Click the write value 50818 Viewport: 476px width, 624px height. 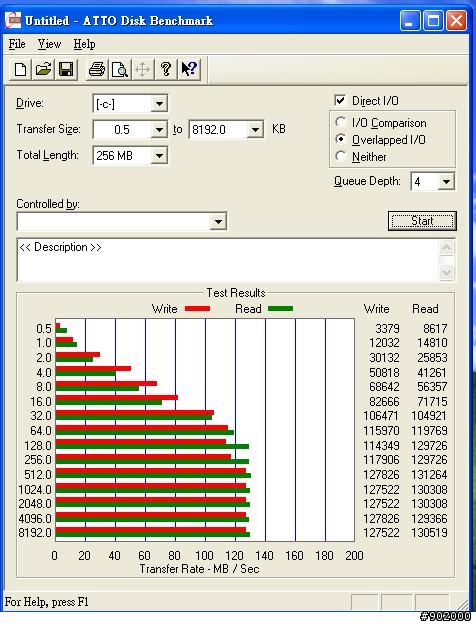click(x=384, y=372)
